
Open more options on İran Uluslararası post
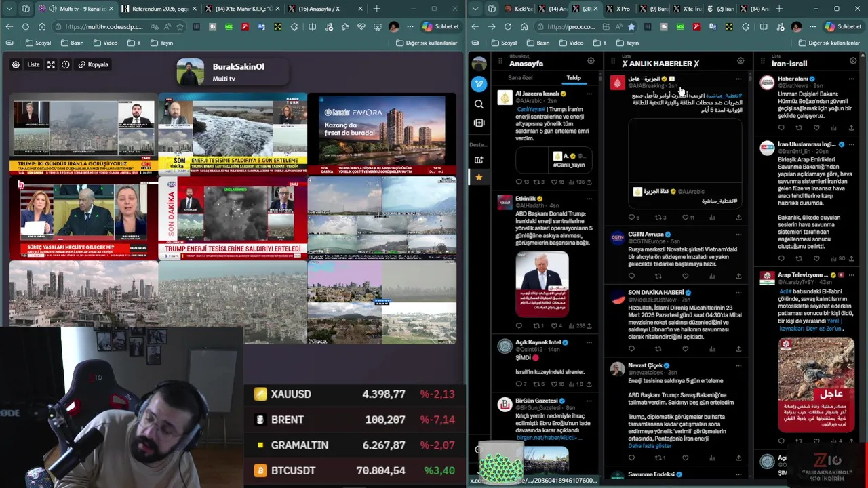point(852,144)
